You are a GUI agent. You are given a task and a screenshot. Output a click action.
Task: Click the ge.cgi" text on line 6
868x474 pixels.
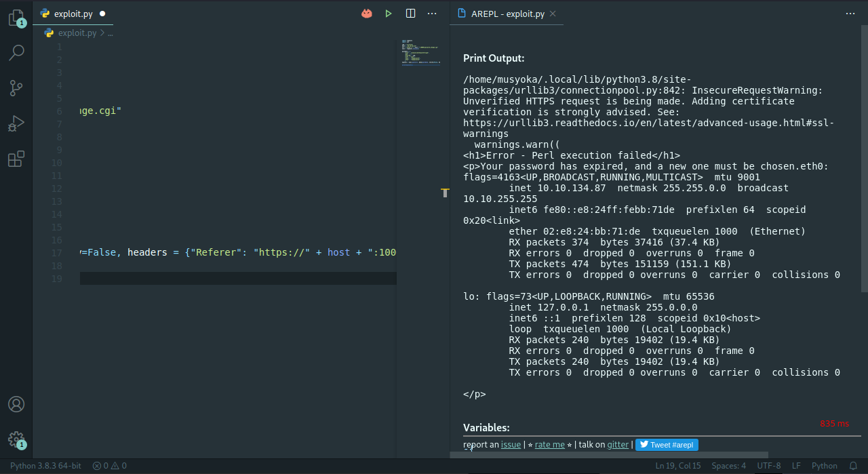(101, 111)
